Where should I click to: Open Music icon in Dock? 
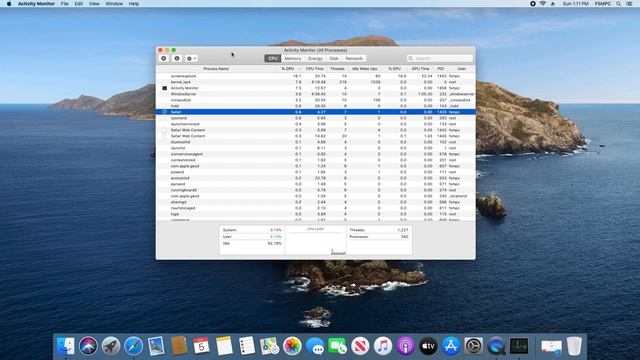tap(383, 346)
